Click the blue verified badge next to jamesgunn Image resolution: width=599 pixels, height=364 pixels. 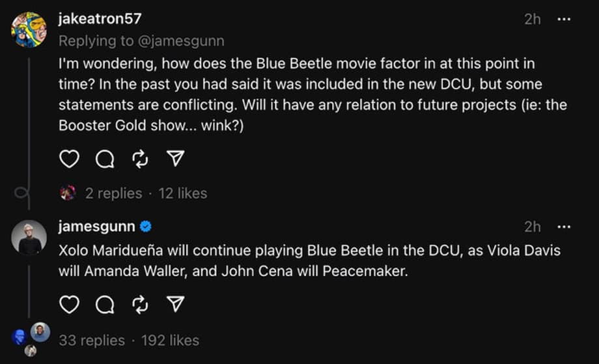click(x=146, y=227)
